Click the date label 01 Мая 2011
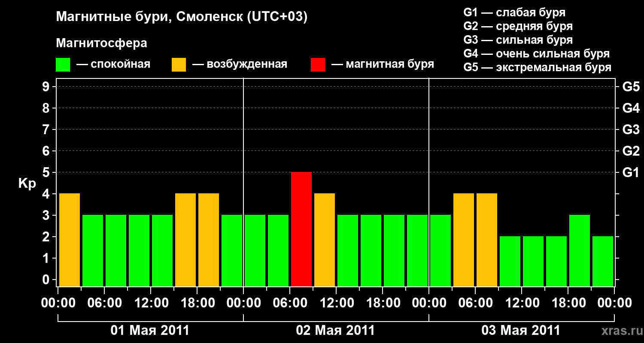Viewport: 644px width, 343px height. click(150, 330)
